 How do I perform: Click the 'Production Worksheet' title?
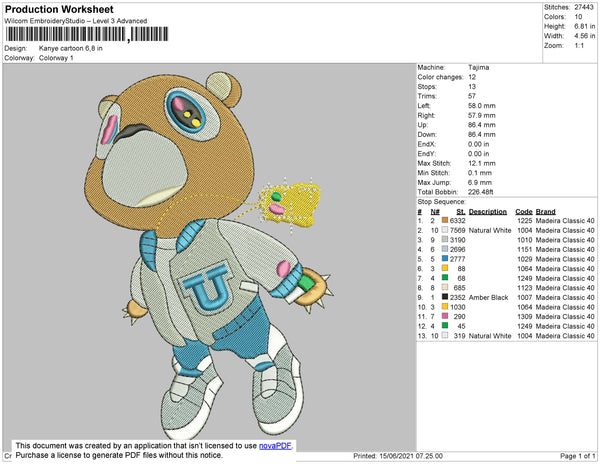tap(59, 10)
